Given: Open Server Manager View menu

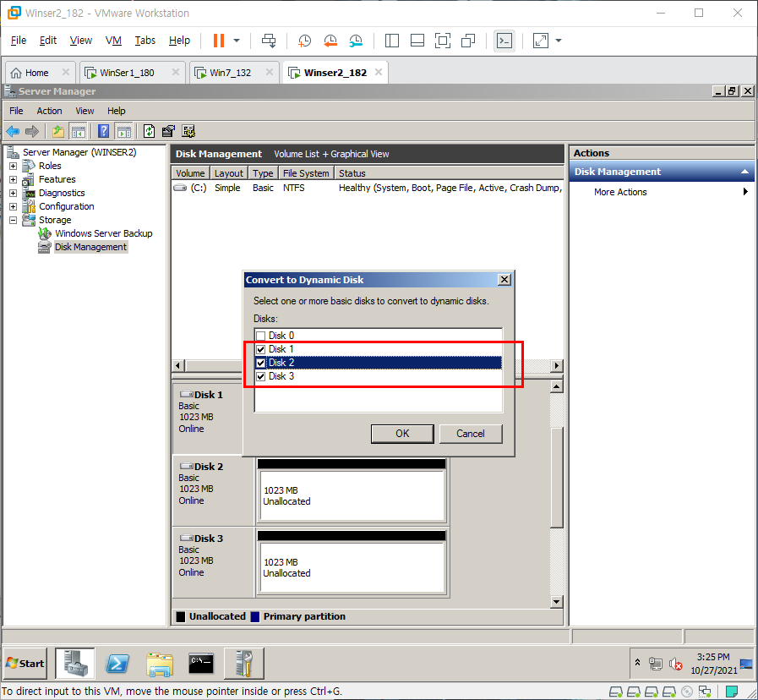Looking at the screenshot, I should [x=85, y=111].
